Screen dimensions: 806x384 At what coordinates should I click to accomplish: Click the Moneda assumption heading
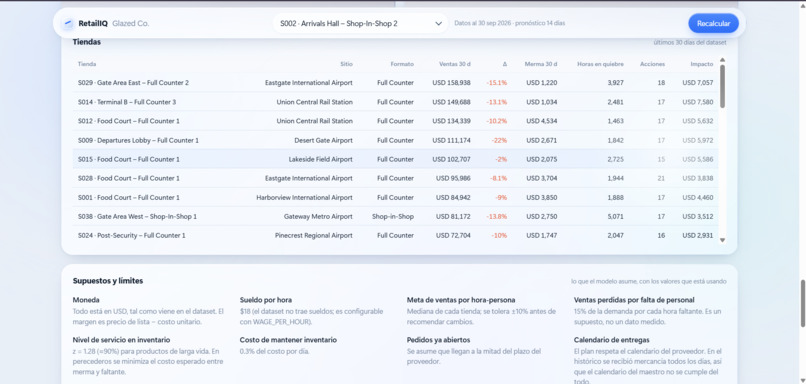click(86, 300)
